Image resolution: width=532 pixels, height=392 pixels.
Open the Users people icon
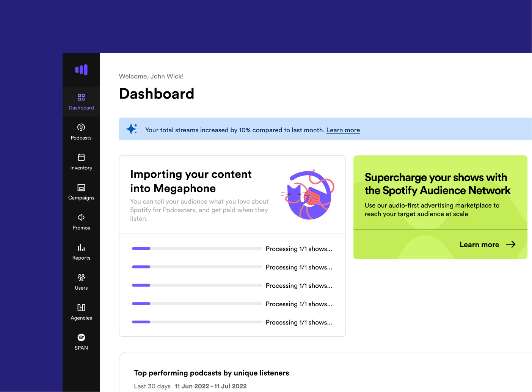click(x=81, y=278)
